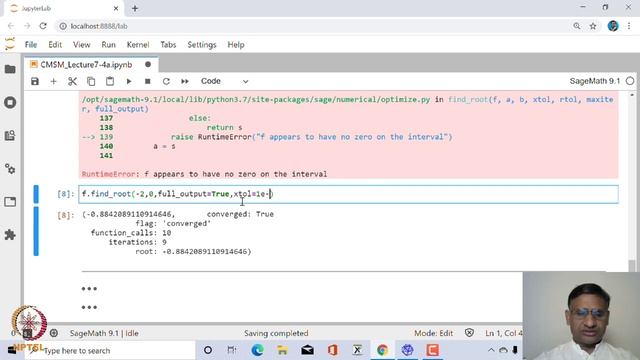The image size is (640, 360).
Task: Open Property Inspector gears sidebar icon
Action: coord(10,168)
